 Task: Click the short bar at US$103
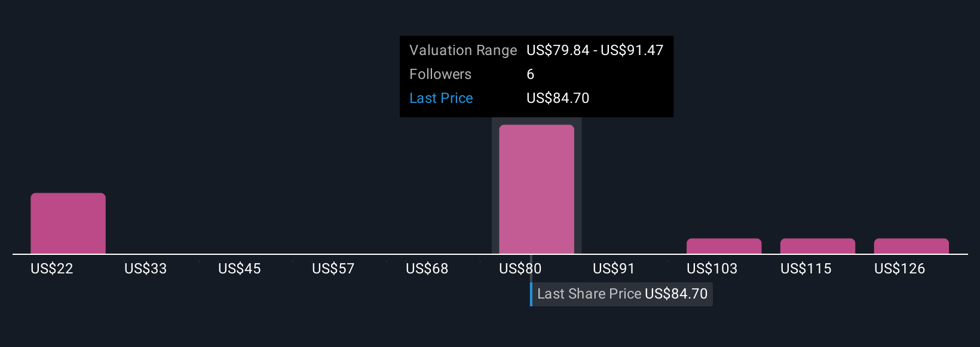[724, 246]
